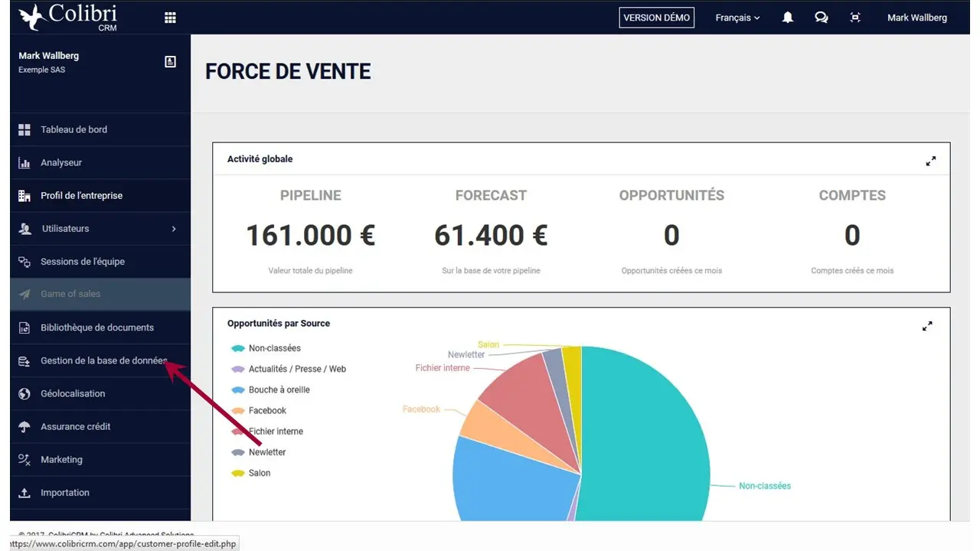Click the Pipeline value 161.000 €
The height and width of the screenshot is (551, 980).
pos(310,236)
